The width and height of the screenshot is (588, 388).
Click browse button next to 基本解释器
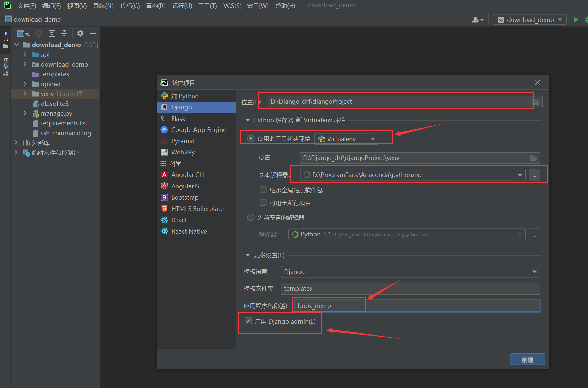click(x=534, y=175)
